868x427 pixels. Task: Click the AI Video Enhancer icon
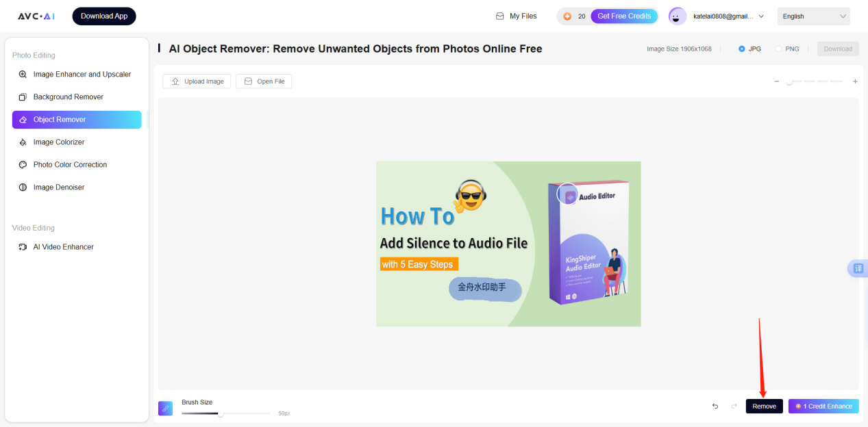tap(23, 247)
